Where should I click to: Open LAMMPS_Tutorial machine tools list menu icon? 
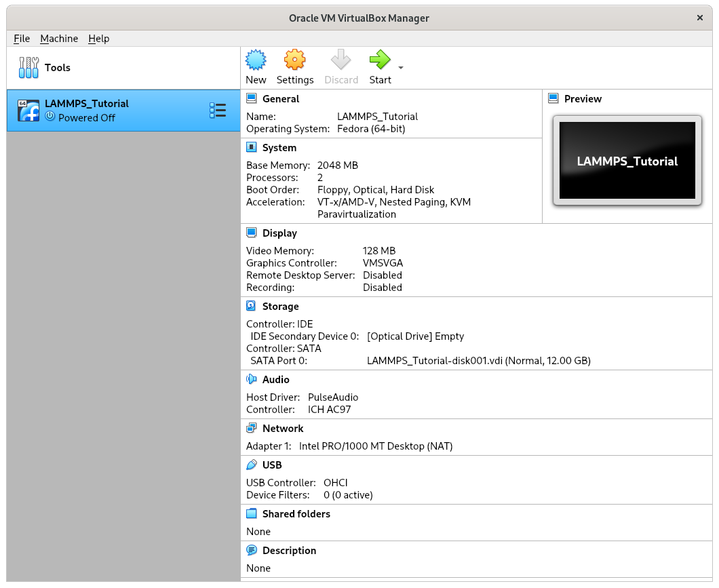point(218,111)
